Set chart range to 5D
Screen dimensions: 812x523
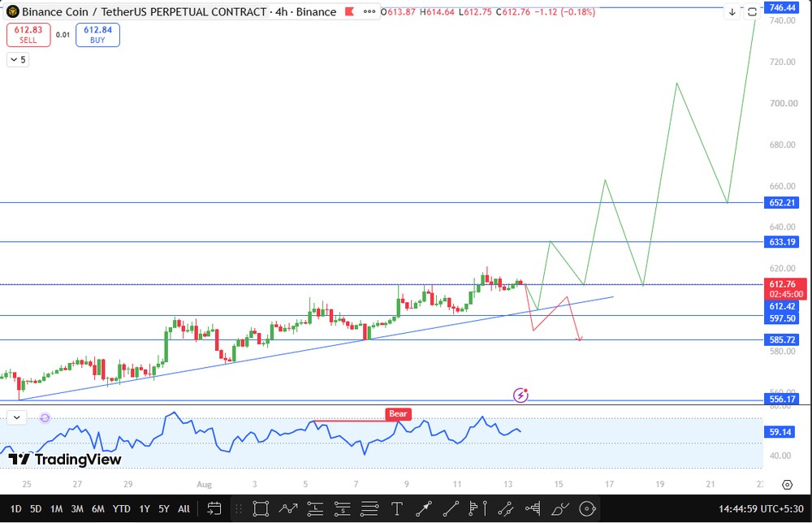point(36,509)
